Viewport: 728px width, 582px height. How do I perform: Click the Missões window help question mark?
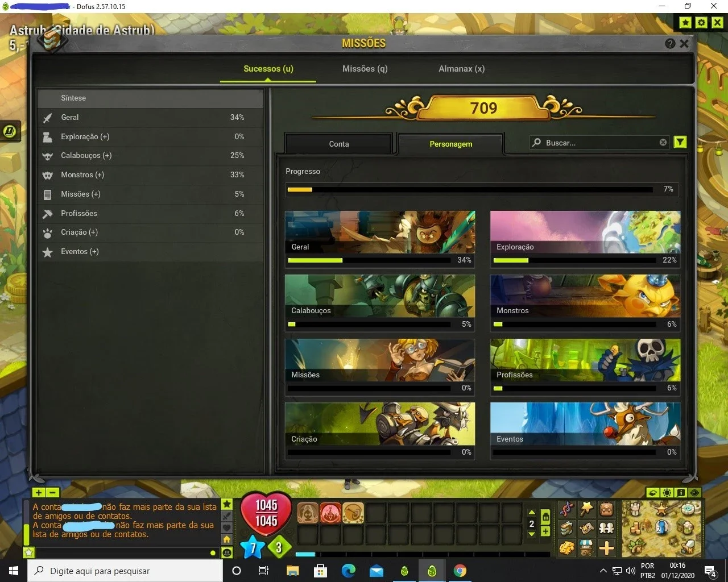(670, 44)
